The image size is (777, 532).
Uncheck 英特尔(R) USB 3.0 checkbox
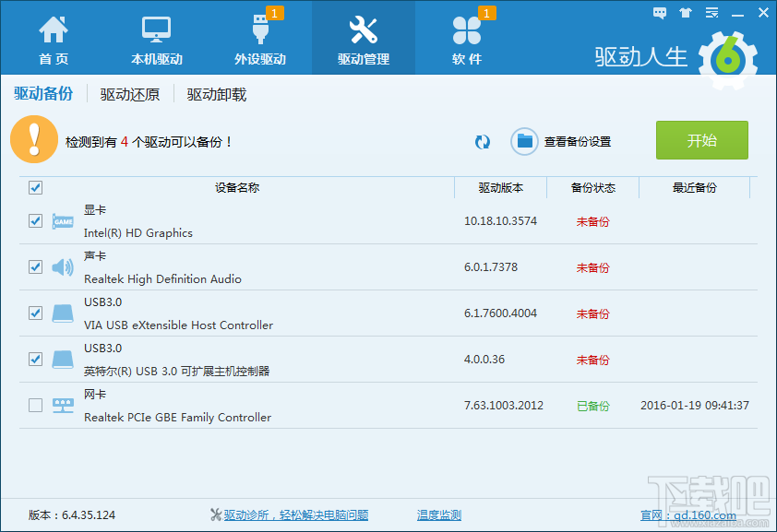[x=35, y=359]
